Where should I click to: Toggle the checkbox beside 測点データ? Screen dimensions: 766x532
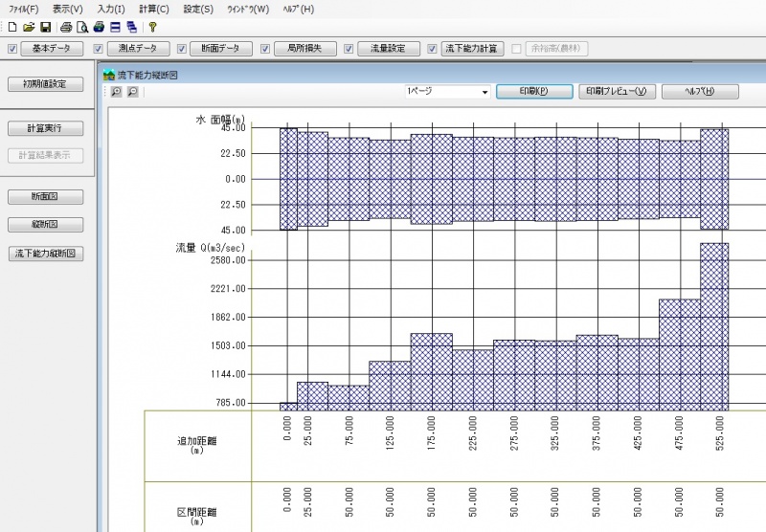pyautogui.click(x=99, y=49)
